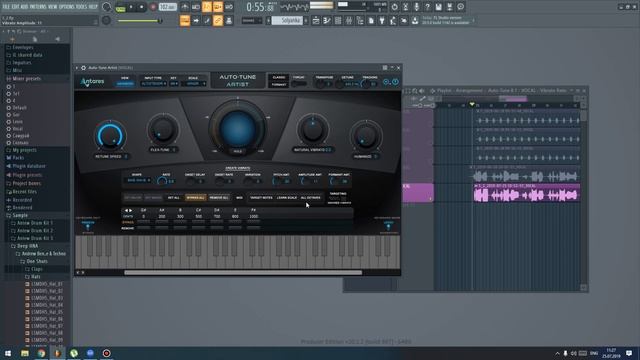Enable Classic mode in Auto-Tune
The height and width of the screenshot is (360, 640).
(279, 77)
